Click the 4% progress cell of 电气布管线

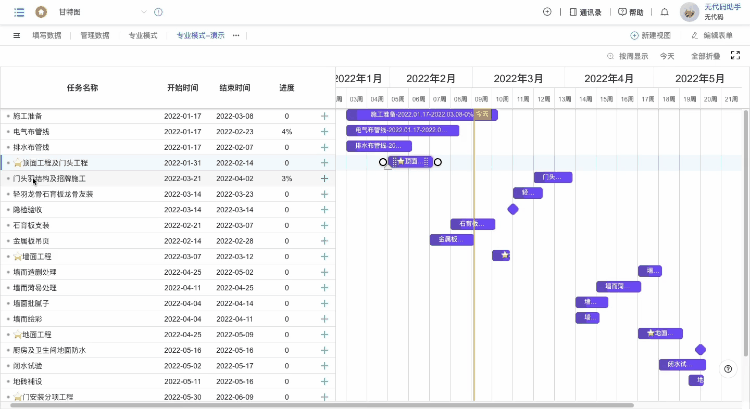tap(287, 132)
